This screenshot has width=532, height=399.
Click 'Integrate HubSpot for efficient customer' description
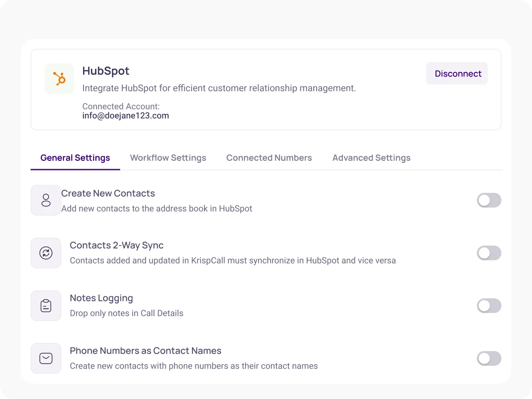click(219, 88)
